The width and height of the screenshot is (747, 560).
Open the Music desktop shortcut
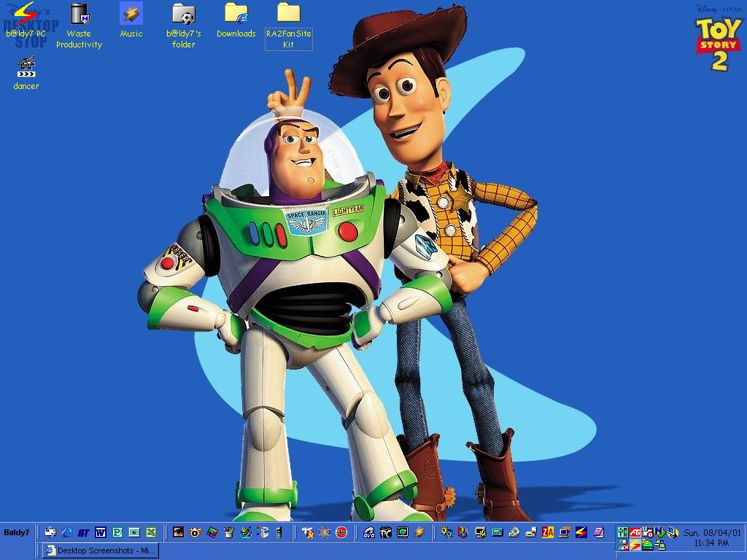131,14
